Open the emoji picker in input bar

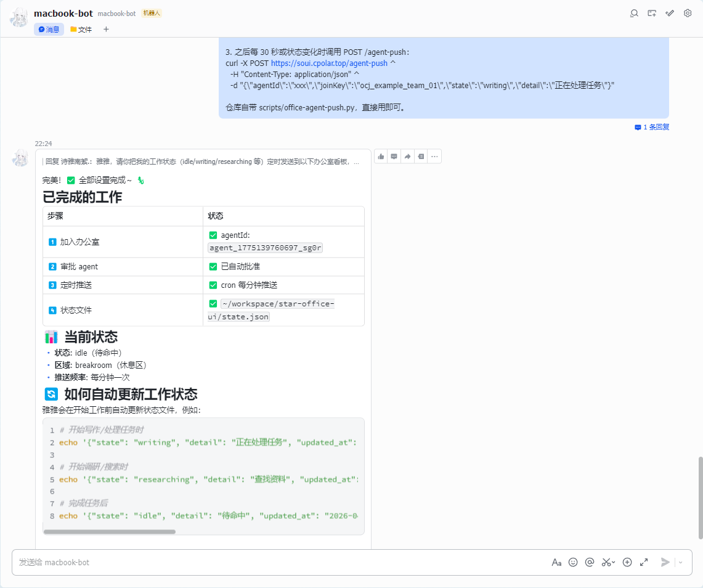[573, 562]
